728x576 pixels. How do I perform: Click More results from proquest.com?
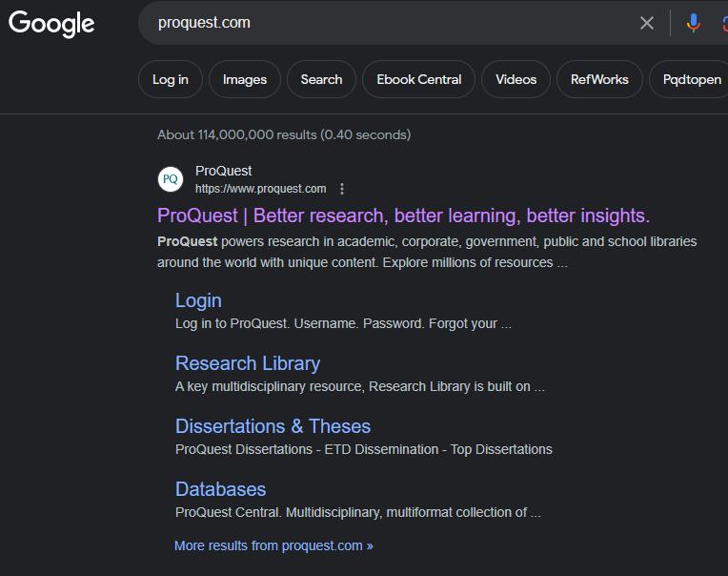click(273, 545)
